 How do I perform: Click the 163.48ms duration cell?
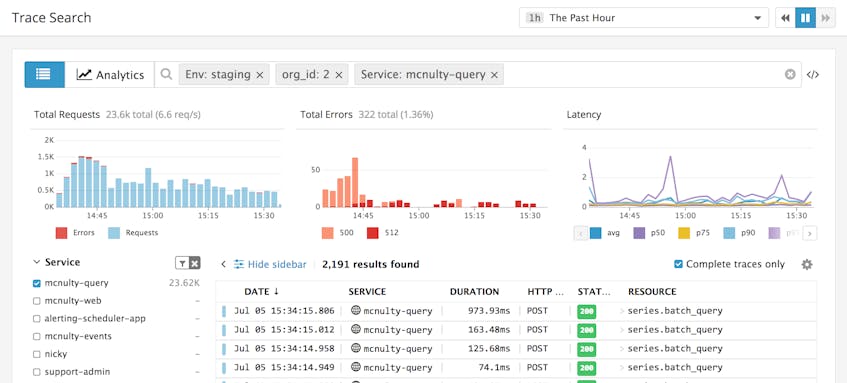tap(489, 330)
